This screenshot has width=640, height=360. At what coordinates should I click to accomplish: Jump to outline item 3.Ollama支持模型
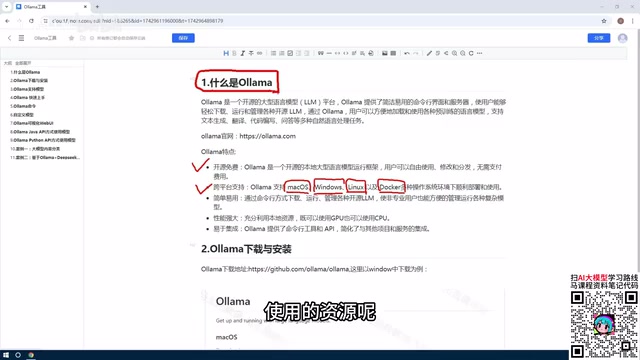coord(27,89)
